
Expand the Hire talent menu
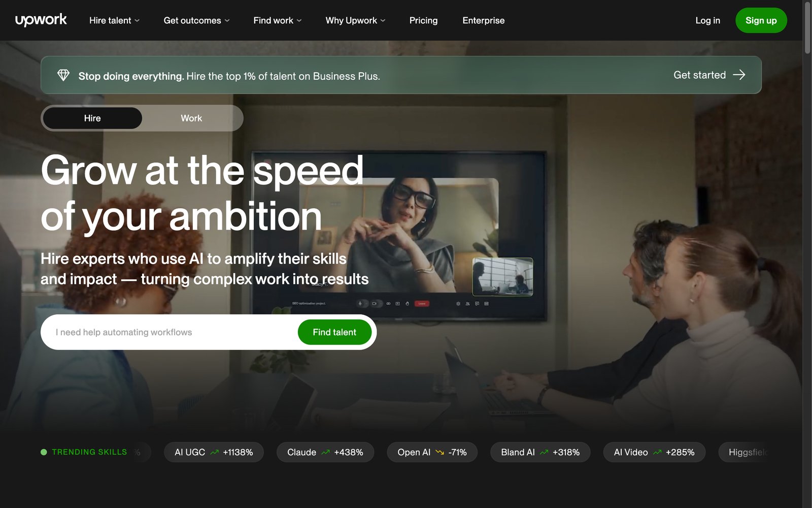coord(114,20)
